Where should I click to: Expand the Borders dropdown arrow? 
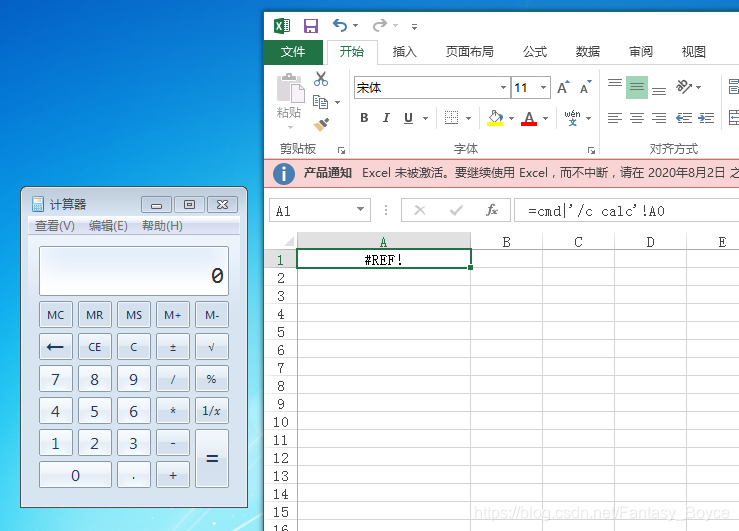(x=468, y=118)
